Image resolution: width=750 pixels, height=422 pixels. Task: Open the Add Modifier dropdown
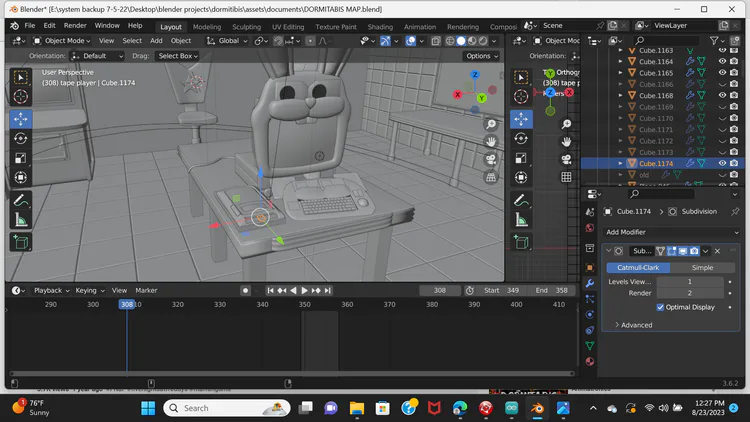pyautogui.click(x=672, y=232)
